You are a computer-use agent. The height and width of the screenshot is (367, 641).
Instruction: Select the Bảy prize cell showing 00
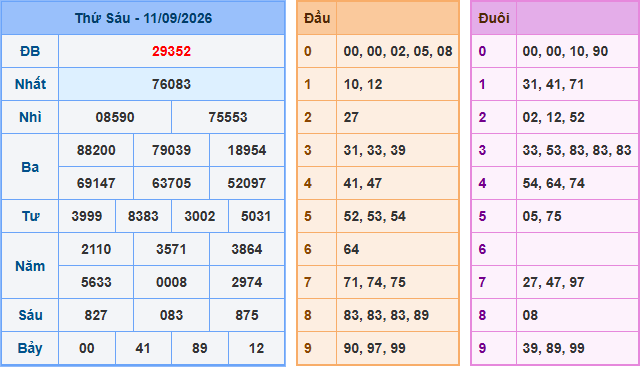tap(87, 348)
